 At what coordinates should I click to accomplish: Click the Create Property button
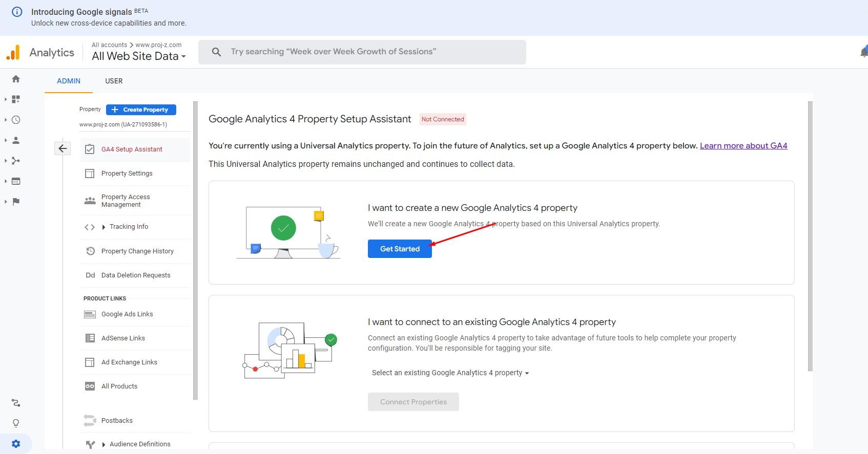[x=141, y=110]
